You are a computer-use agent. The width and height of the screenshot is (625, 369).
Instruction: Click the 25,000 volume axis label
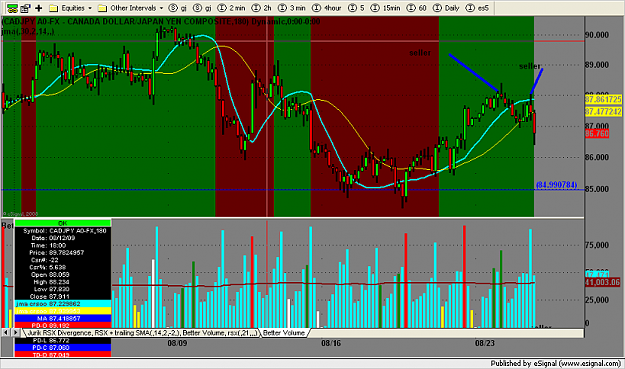(x=597, y=300)
